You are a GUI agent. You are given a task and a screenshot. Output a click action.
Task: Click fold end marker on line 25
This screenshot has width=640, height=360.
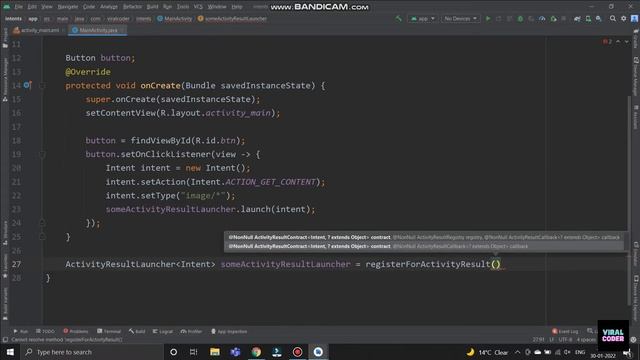click(x=42, y=237)
